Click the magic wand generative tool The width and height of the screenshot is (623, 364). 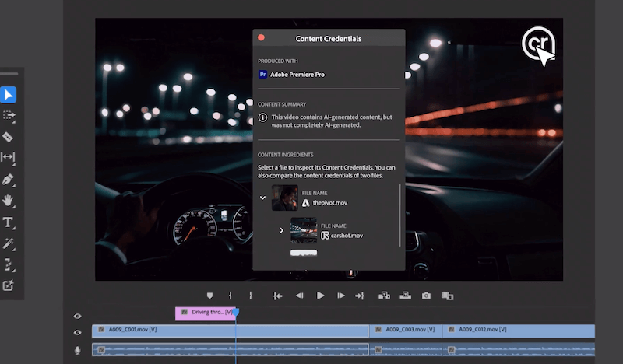click(x=8, y=243)
